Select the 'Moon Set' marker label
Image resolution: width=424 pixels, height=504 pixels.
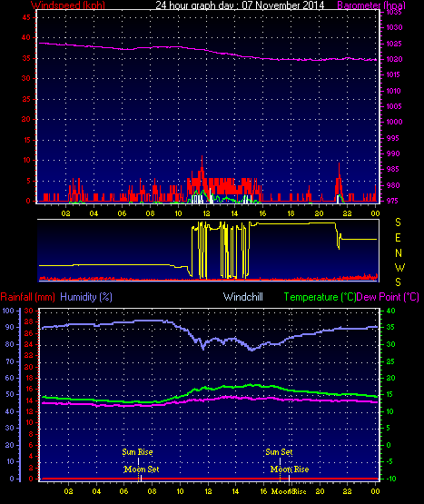click(x=142, y=469)
